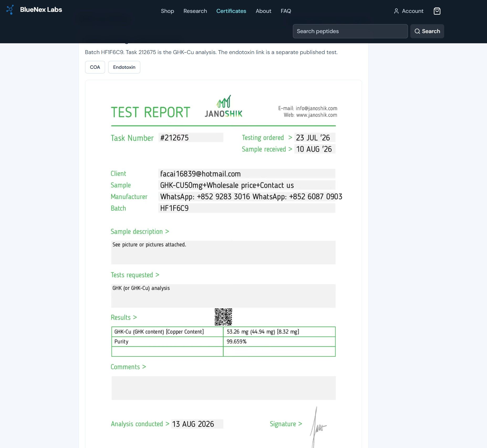
Task: Click the BlueNex Labs molecule logo icon
Action: coord(10,10)
